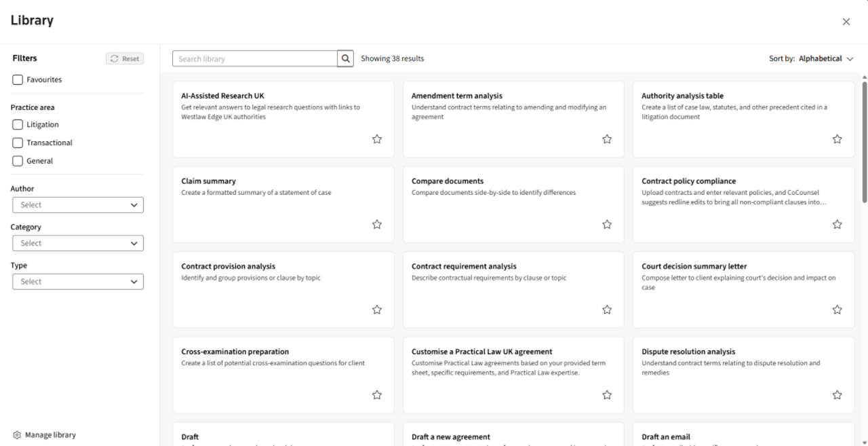Enable the Favourites filter checkbox
868x446 pixels.
point(18,80)
